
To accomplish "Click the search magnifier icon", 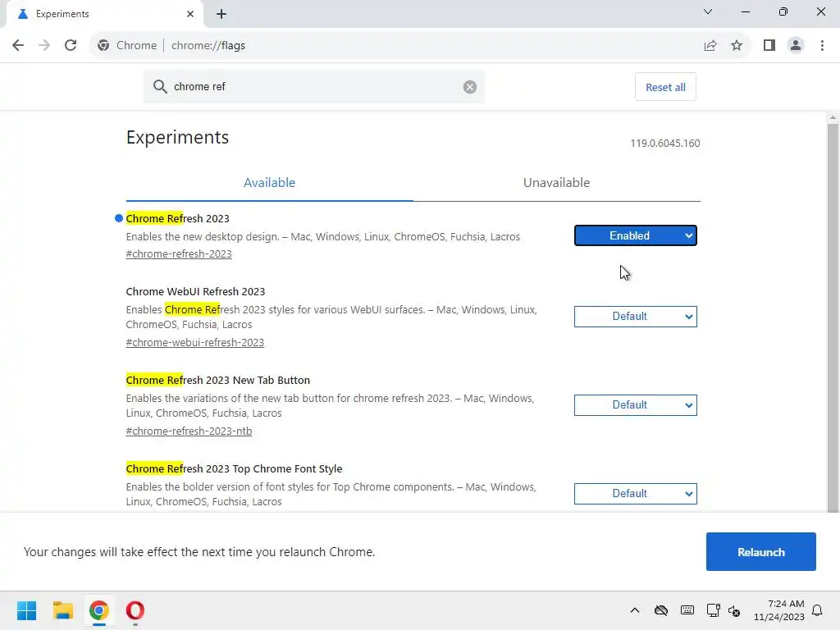I will (160, 87).
